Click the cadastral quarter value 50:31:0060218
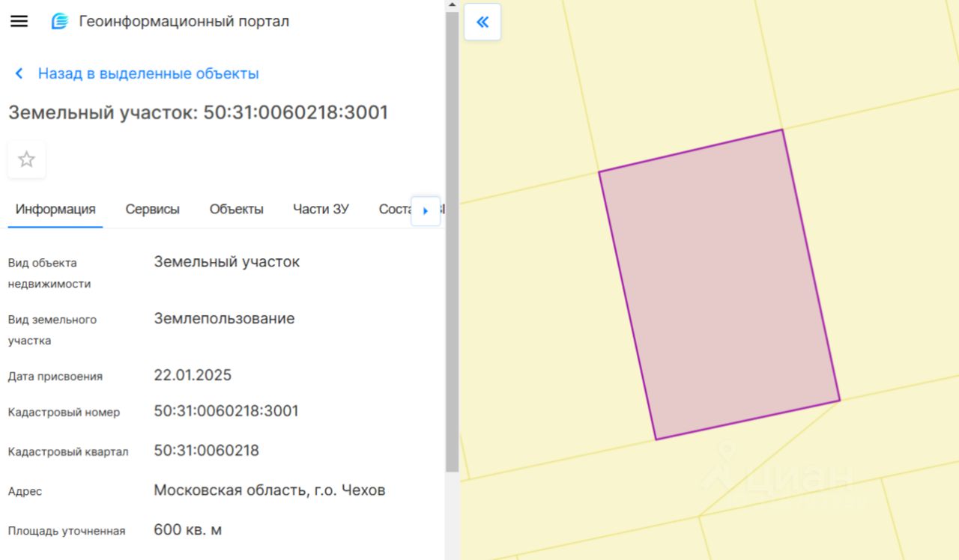The image size is (959, 560). pyautogui.click(x=207, y=451)
